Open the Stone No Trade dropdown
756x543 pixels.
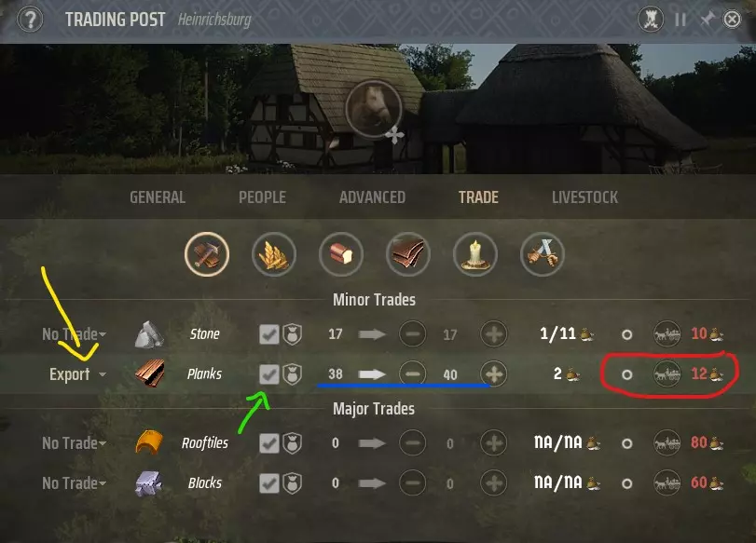click(x=75, y=333)
